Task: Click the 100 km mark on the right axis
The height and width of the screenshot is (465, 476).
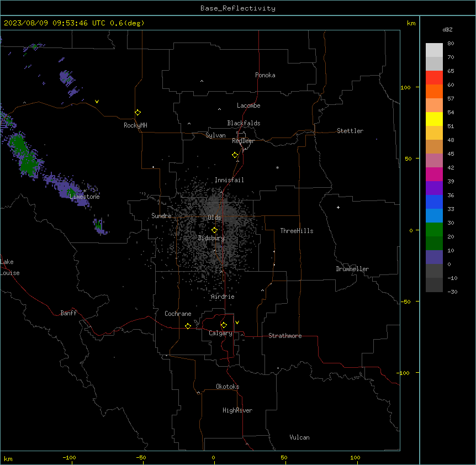Action: [405, 87]
